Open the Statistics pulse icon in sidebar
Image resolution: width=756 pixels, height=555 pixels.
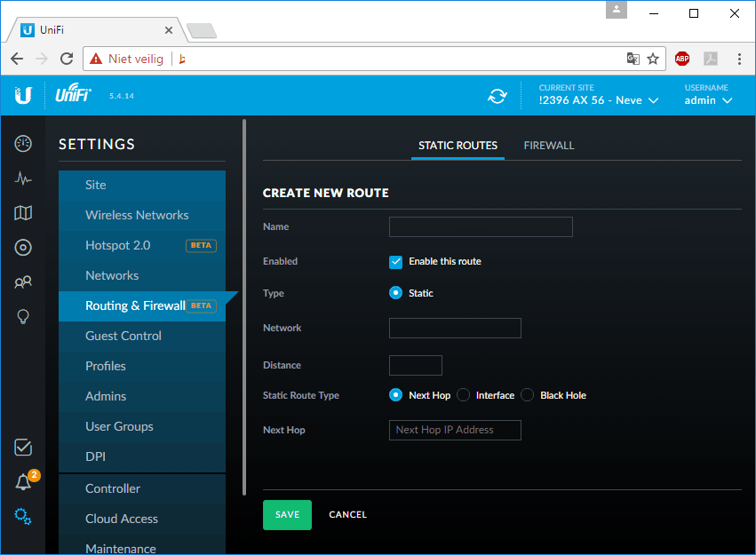[x=23, y=178]
